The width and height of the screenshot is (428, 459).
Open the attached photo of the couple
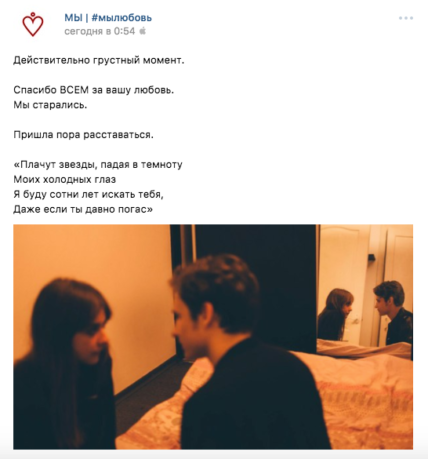pos(213,337)
